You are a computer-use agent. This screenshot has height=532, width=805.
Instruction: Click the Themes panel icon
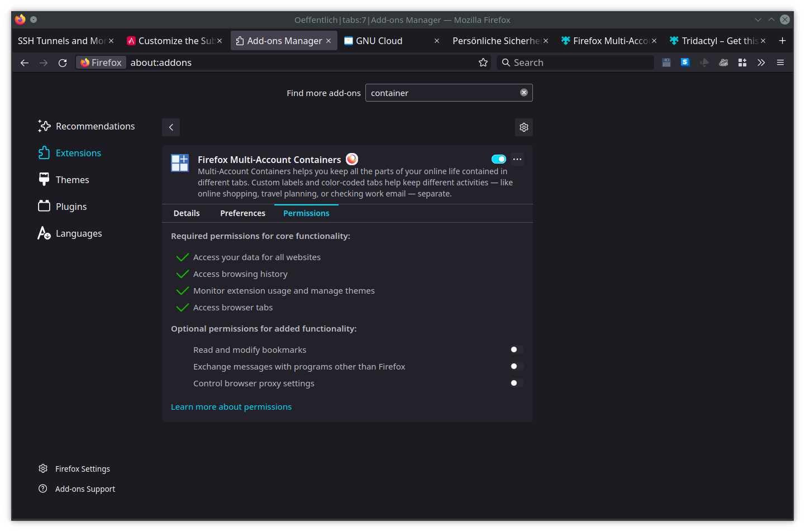[x=44, y=179]
